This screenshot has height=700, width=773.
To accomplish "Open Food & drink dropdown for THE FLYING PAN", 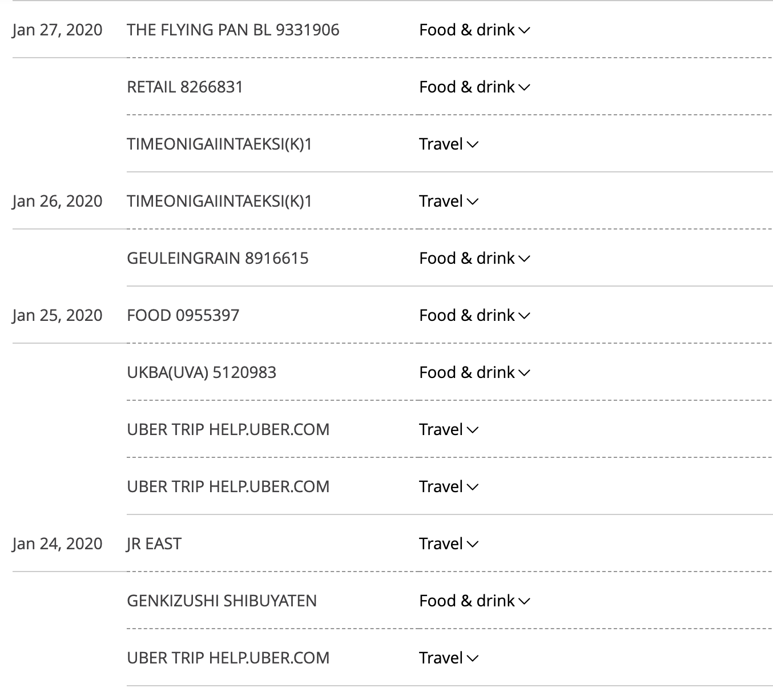I will 474,30.
